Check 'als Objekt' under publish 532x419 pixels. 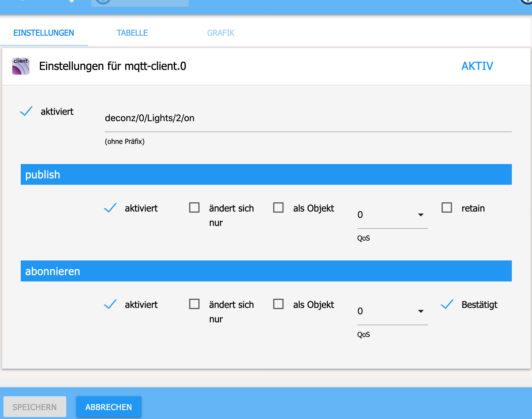pyautogui.click(x=278, y=207)
